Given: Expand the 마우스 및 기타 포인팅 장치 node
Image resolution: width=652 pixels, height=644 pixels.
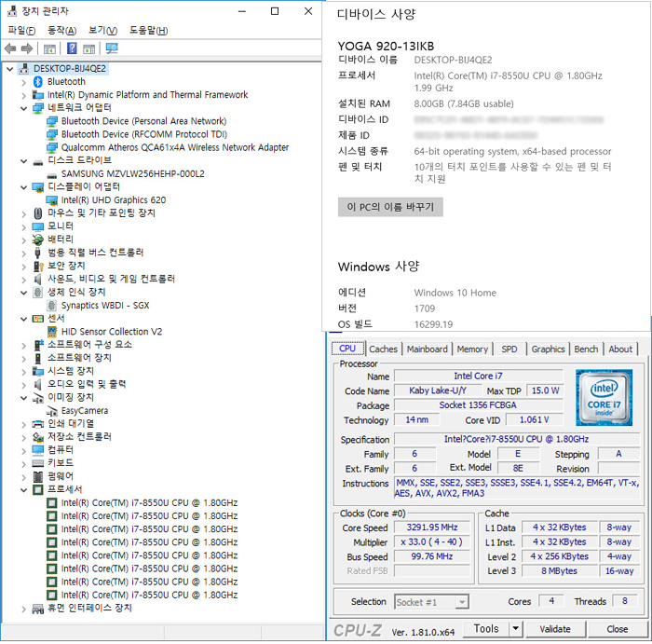Looking at the screenshot, I should (x=23, y=214).
